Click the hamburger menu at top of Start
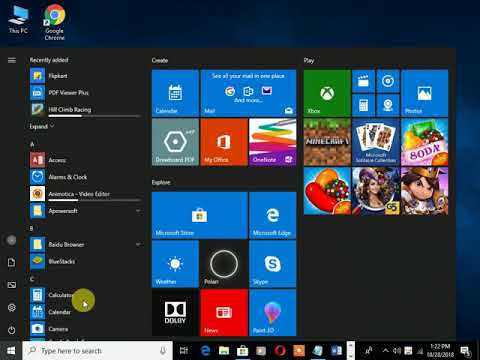 tap(12, 60)
